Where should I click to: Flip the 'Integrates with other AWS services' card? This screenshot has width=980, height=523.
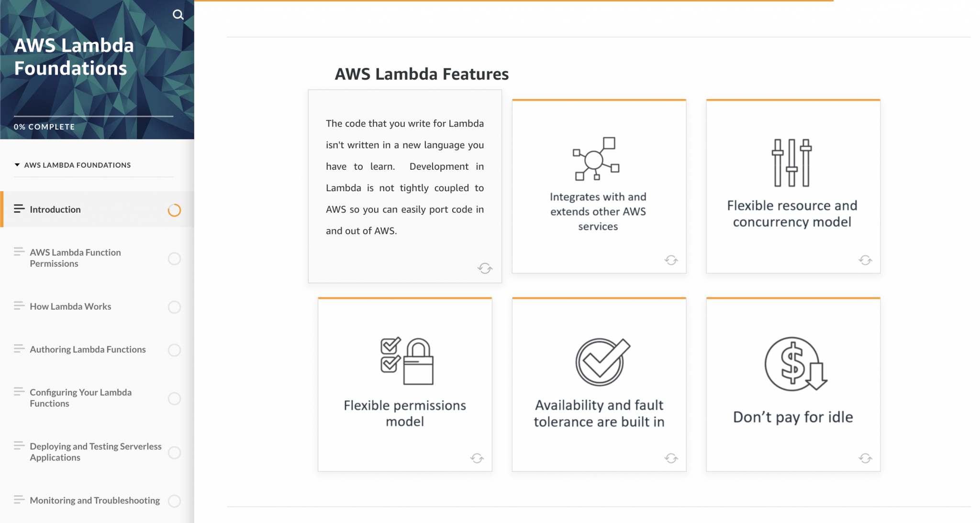[x=670, y=260]
